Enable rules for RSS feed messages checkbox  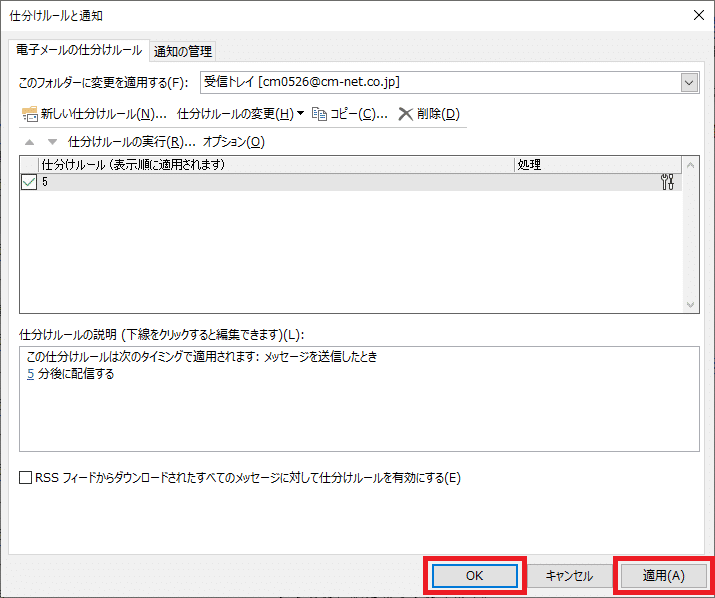26,478
